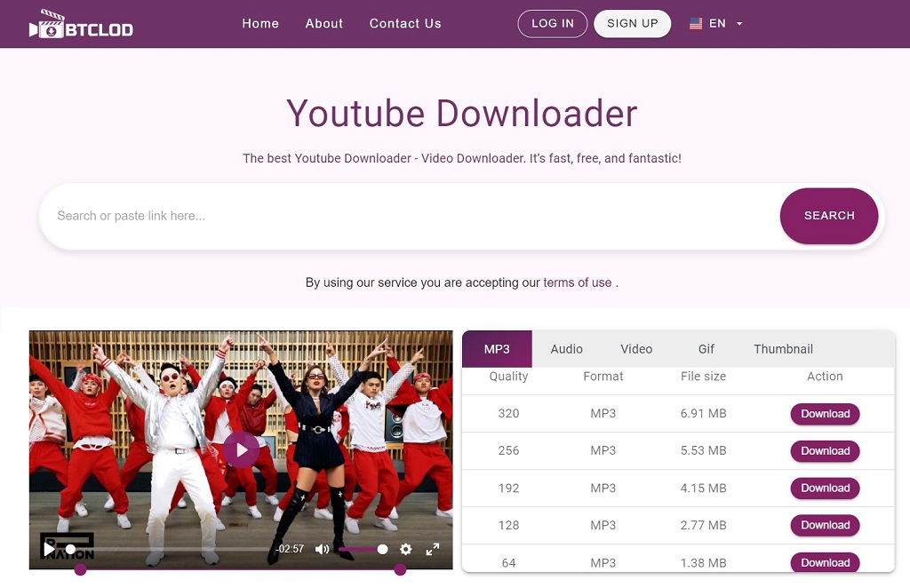Image resolution: width=910 pixels, height=588 pixels.
Task: Mute the video with speaker icon
Action: coord(322,549)
